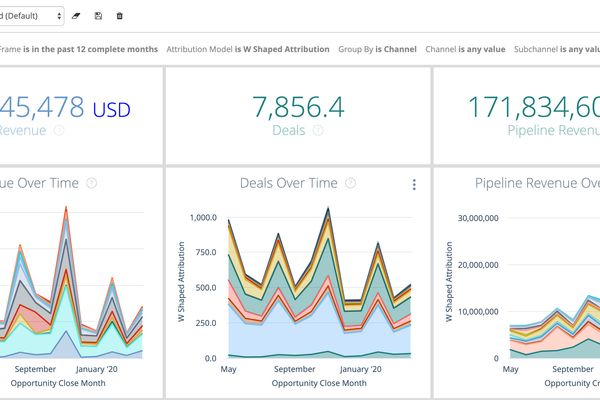Click the 171,834,60 Pipeline Revenue value
This screenshot has width=600, height=400.
534,107
